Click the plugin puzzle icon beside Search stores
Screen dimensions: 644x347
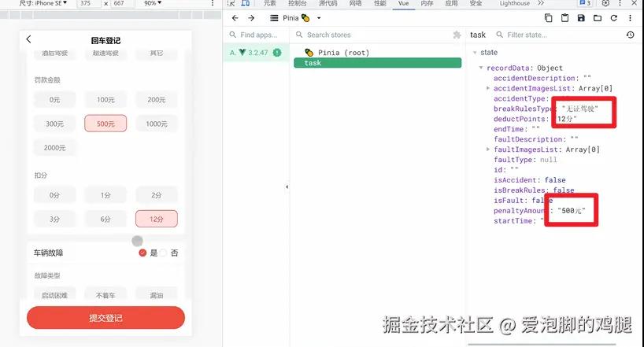(457, 35)
